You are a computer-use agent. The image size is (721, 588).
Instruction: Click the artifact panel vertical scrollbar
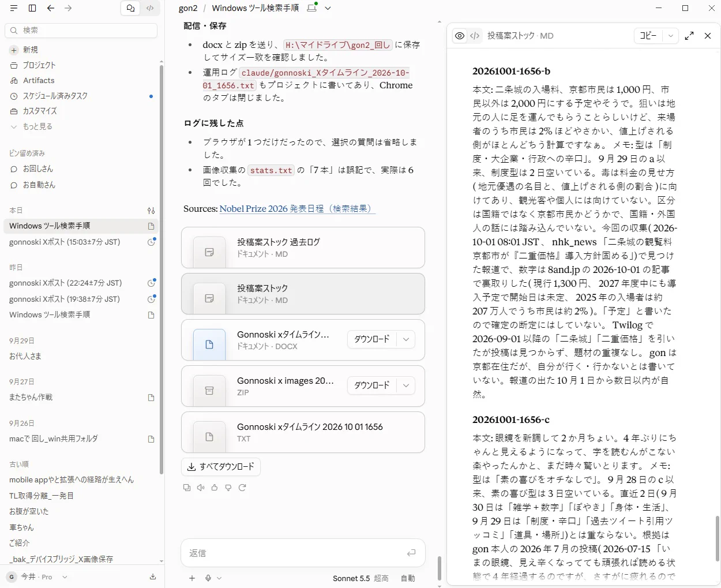[x=718, y=538]
